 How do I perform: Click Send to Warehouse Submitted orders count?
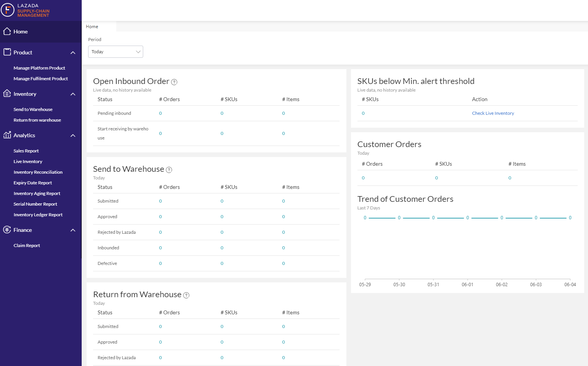[x=160, y=201]
